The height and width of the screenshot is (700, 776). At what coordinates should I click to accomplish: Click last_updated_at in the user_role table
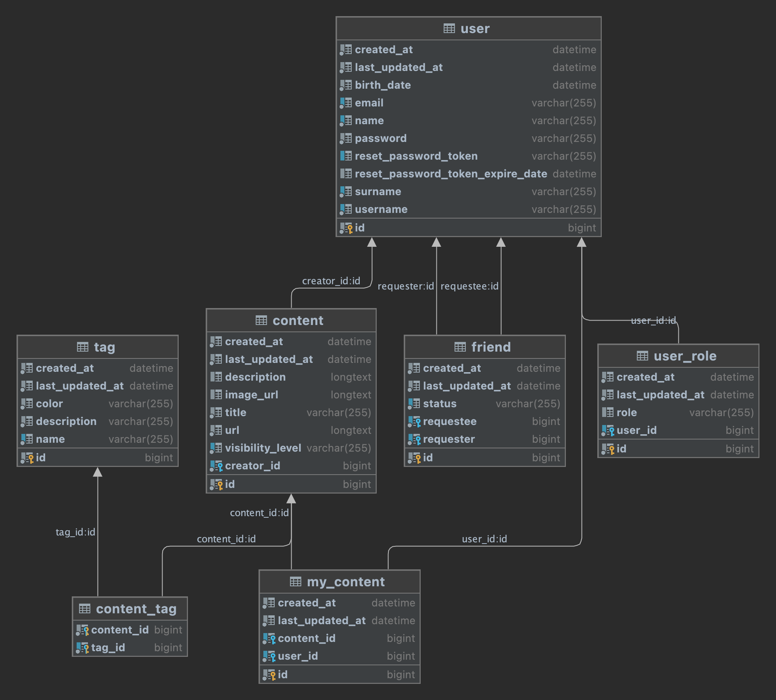click(x=678, y=395)
